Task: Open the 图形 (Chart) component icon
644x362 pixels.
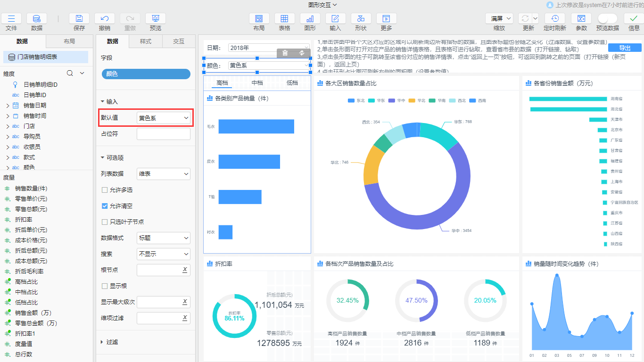Action: (x=310, y=19)
